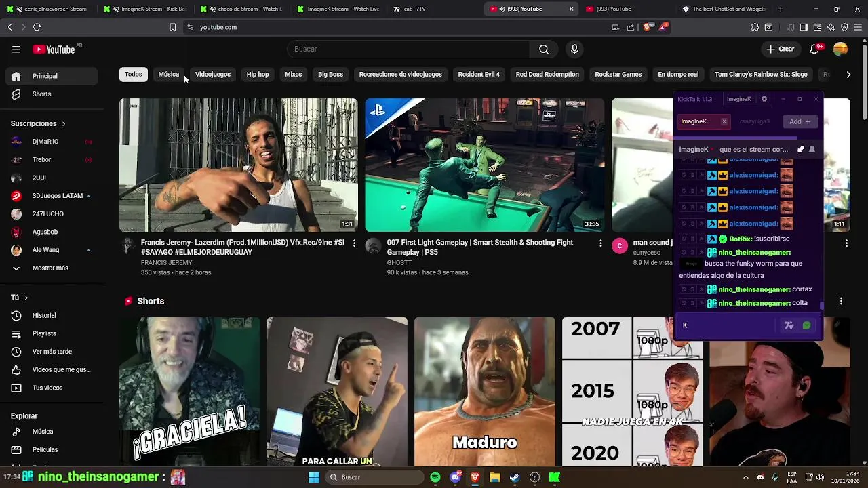Open the Maduro short thumbnail
Screen dimensions: 868x488
(484, 392)
